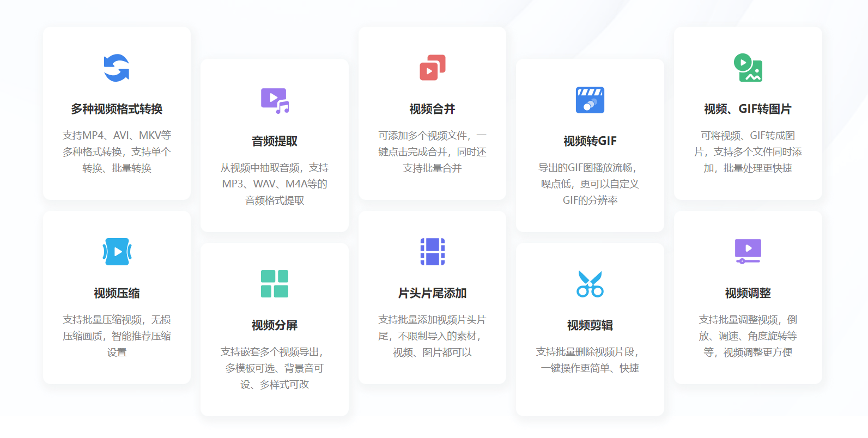Click the blue format conversion arrows icon
Viewport: 868px width, 438px height.
point(117,68)
